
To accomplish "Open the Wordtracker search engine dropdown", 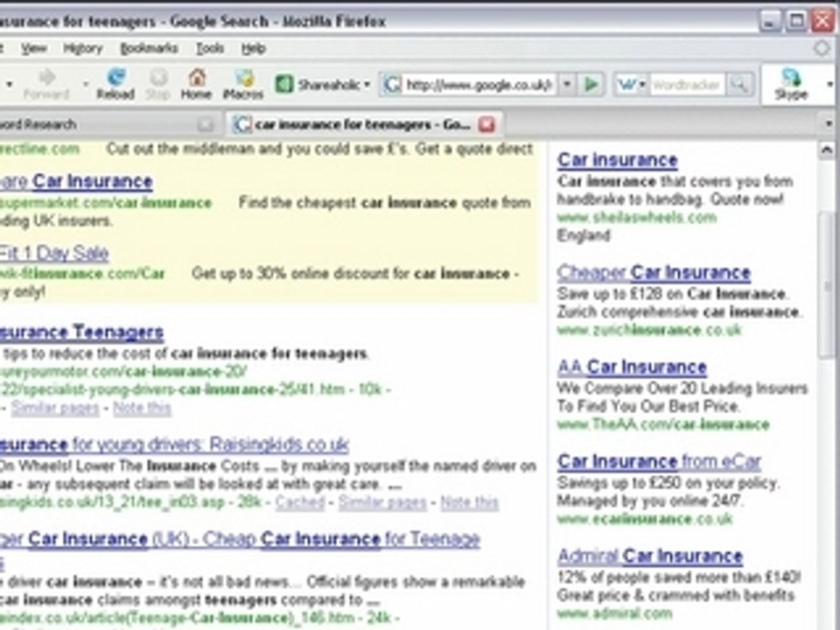I will tap(641, 84).
